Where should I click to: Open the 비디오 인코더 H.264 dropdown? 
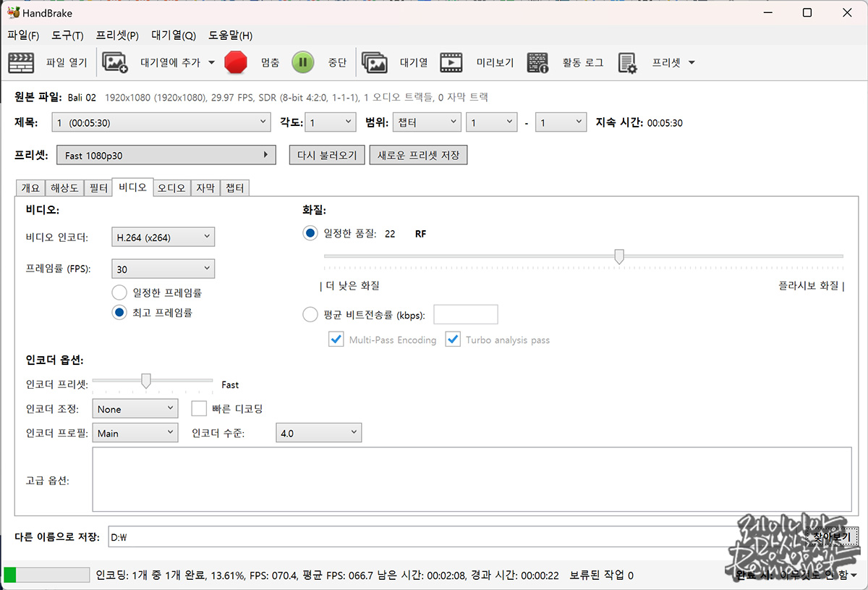[163, 236]
